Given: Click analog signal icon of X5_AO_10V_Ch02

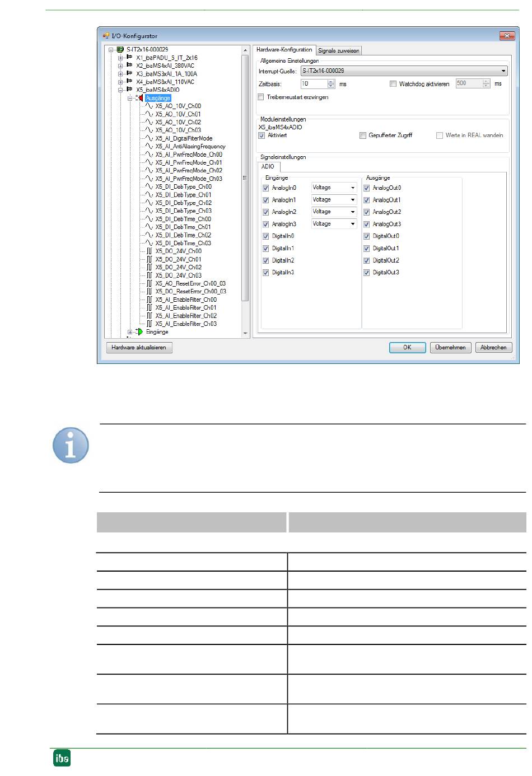Looking at the screenshot, I should click(x=149, y=122).
